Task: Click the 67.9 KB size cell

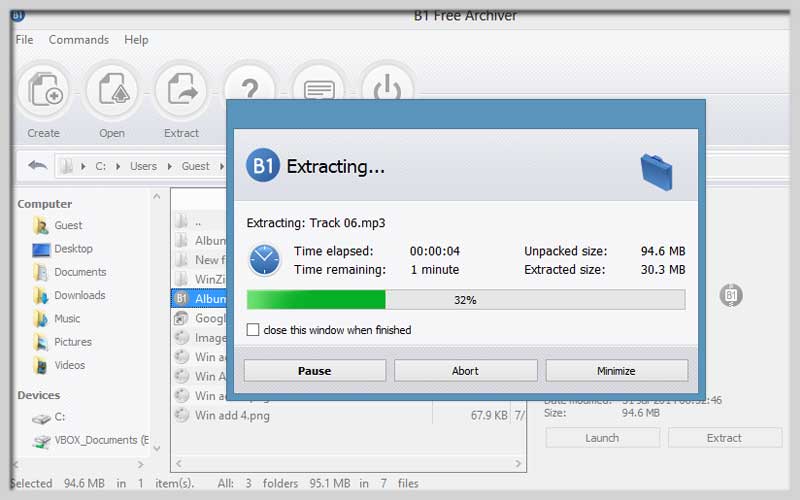Action: click(x=489, y=415)
